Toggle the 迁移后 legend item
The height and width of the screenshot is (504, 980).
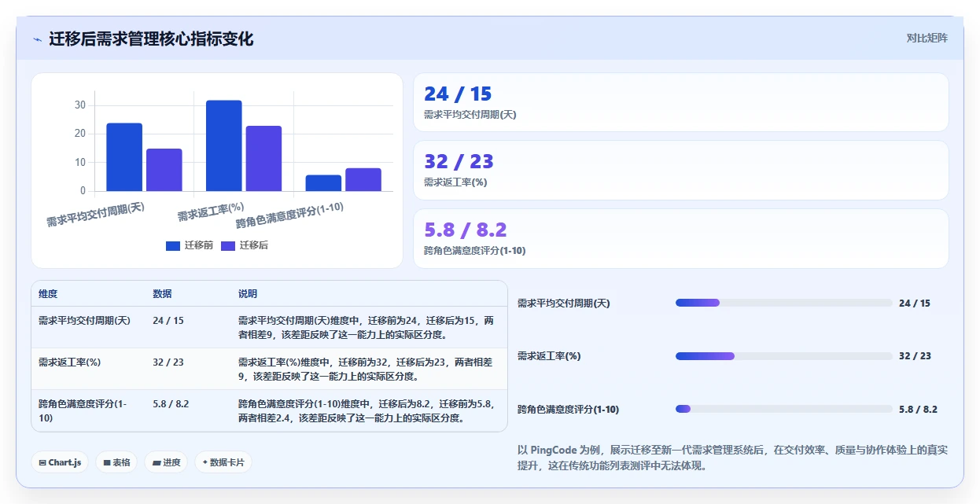245,245
